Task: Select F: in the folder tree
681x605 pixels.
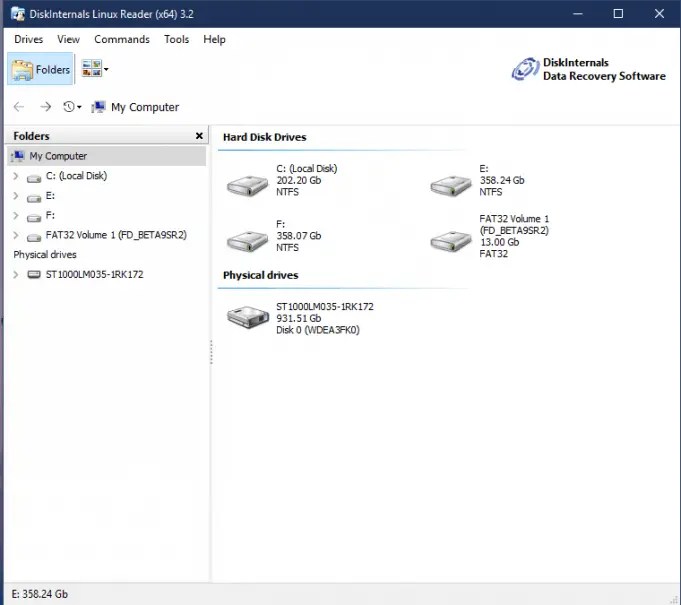Action: [x=50, y=215]
